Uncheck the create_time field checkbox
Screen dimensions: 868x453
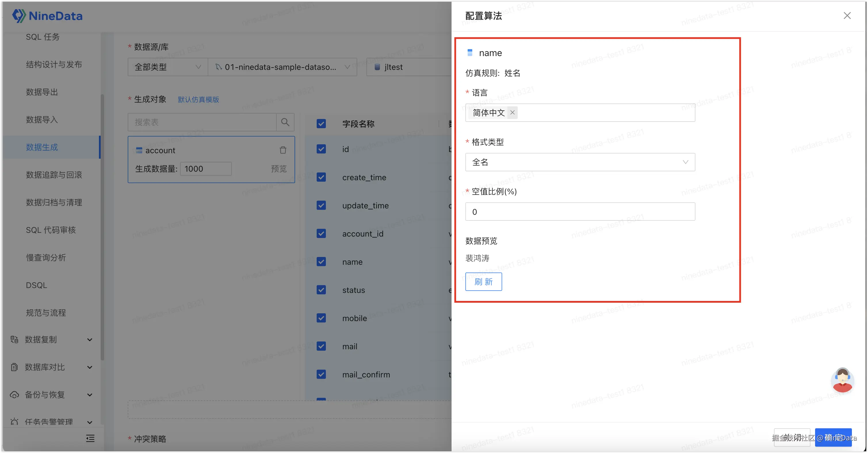pos(321,177)
